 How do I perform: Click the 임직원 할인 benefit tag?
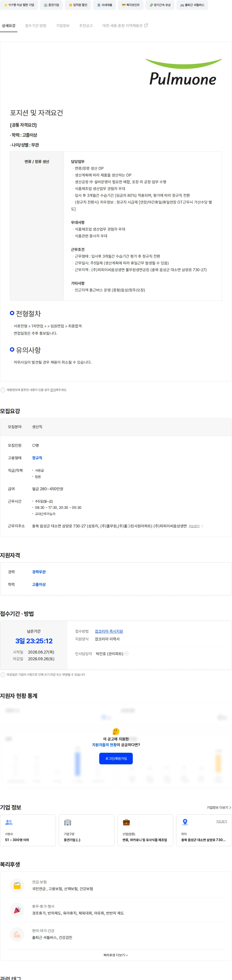coord(78,5)
